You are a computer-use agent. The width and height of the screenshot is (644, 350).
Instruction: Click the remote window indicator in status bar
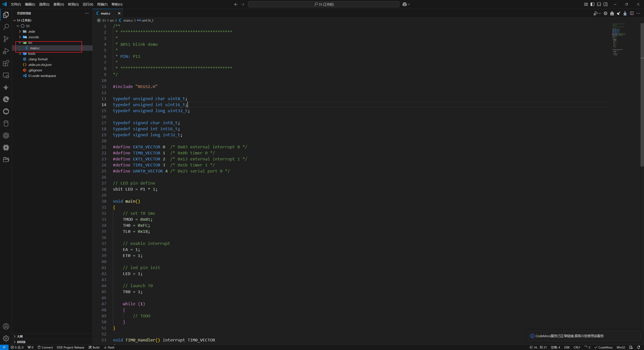pos(4,347)
